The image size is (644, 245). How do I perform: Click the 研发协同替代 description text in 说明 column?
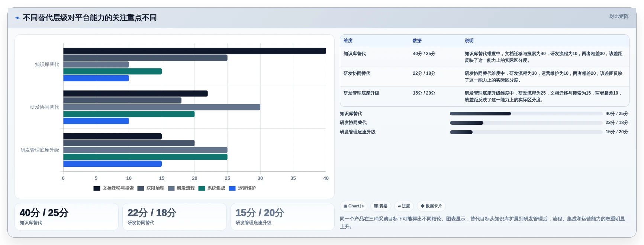(x=544, y=77)
